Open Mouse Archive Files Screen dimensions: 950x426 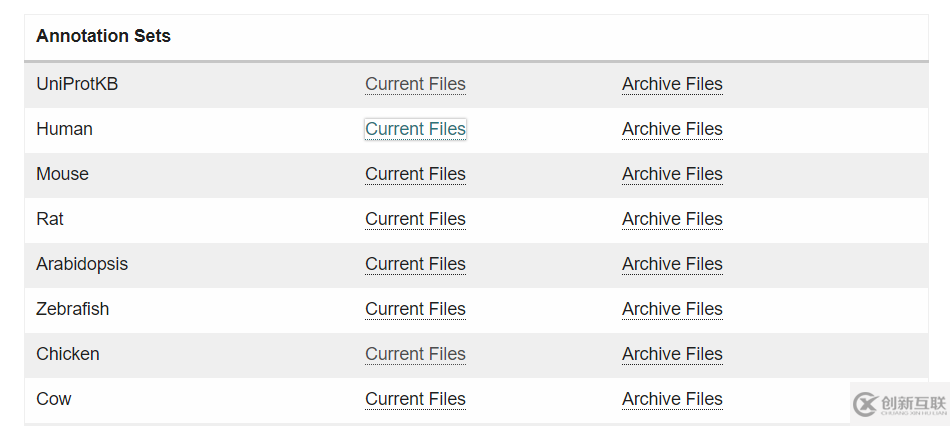coord(672,174)
